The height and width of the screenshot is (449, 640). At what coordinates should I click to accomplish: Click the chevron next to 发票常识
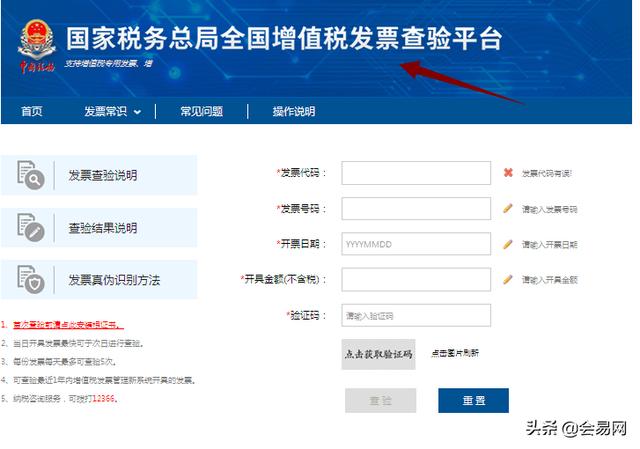(x=138, y=112)
